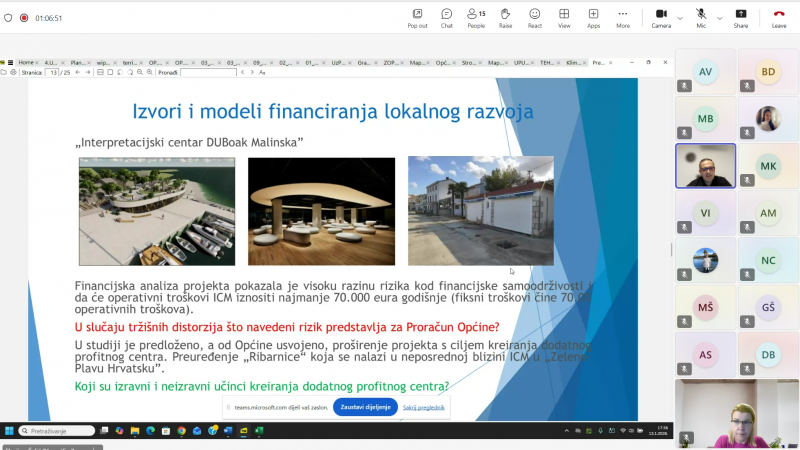Open the More options menu
Screen dimensions: 800x450
[x=623, y=17]
